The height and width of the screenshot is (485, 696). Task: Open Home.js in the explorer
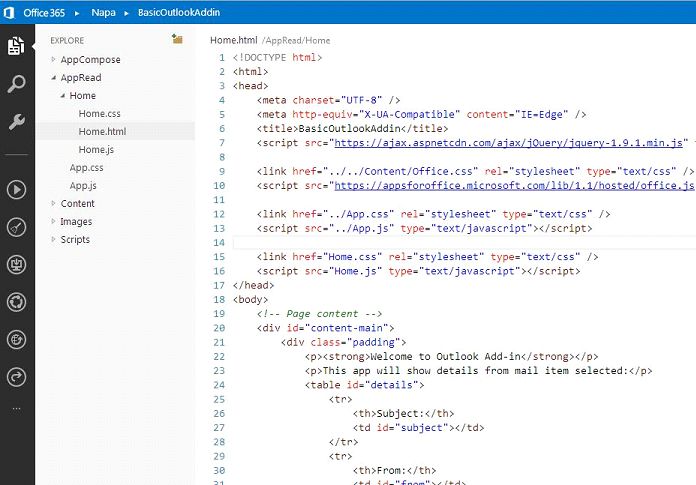tap(96, 150)
